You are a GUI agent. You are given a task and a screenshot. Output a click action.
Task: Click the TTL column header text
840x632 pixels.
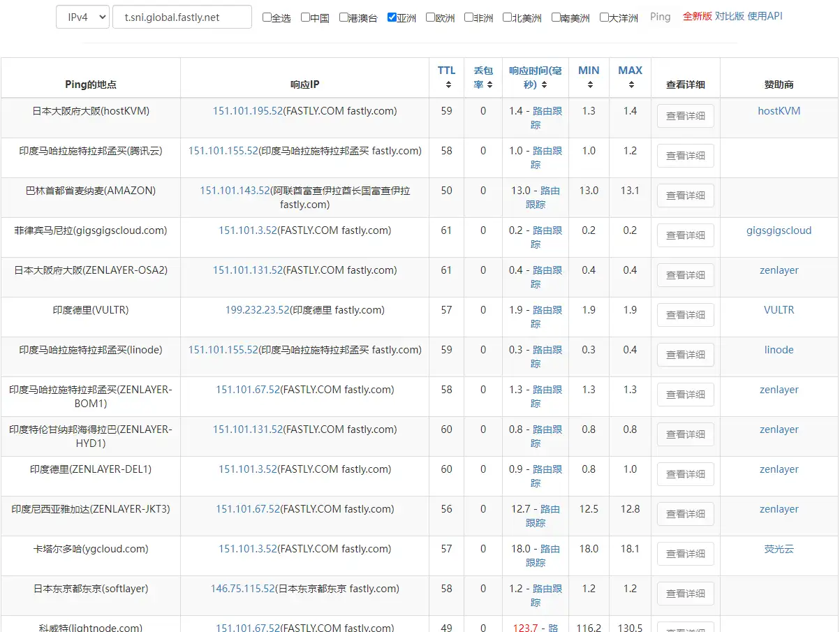(x=447, y=71)
